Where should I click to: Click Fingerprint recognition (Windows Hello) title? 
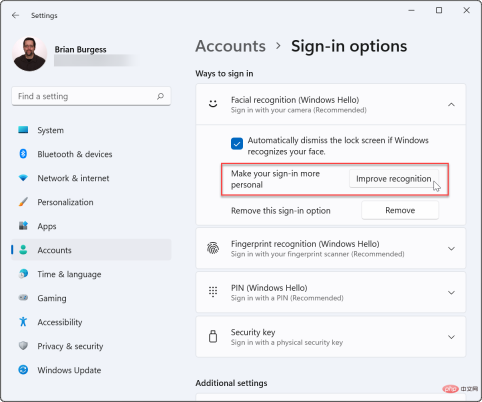(305, 244)
